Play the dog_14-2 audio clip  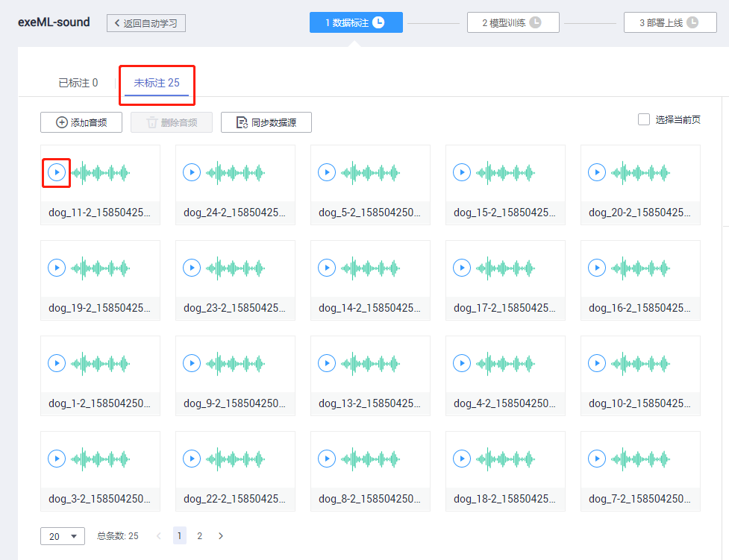pyautogui.click(x=327, y=268)
